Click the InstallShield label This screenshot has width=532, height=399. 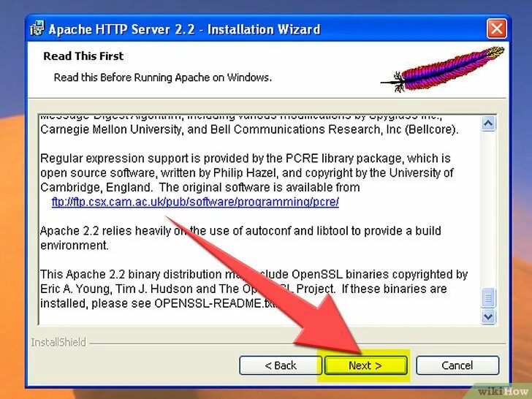58,342
